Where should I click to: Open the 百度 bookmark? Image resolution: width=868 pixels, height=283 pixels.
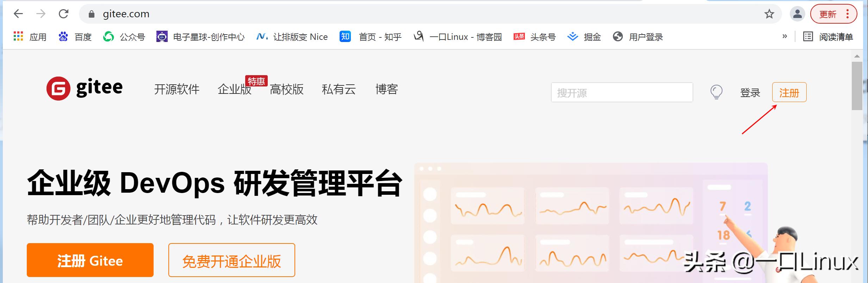point(75,37)
